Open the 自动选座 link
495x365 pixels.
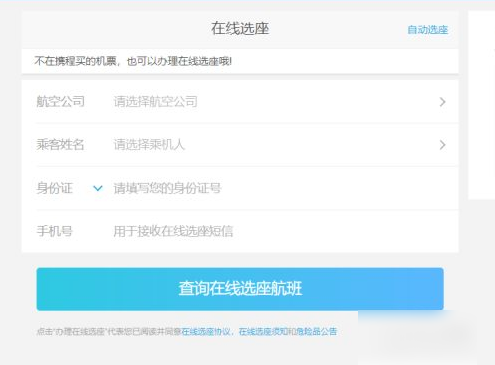click(428, 30)
